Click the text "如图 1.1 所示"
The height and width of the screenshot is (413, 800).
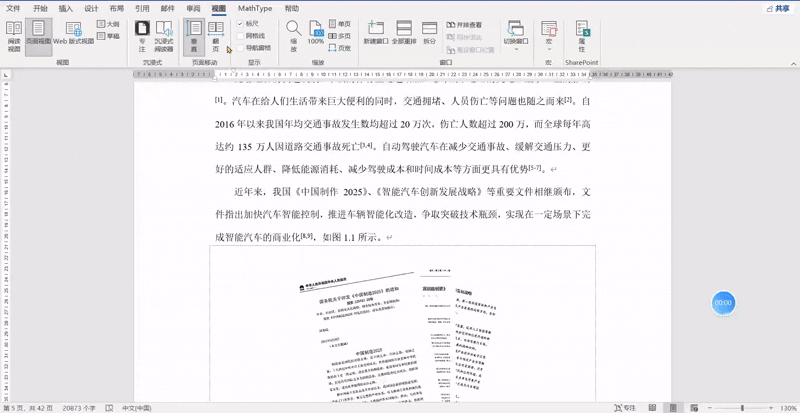(353, 237)
